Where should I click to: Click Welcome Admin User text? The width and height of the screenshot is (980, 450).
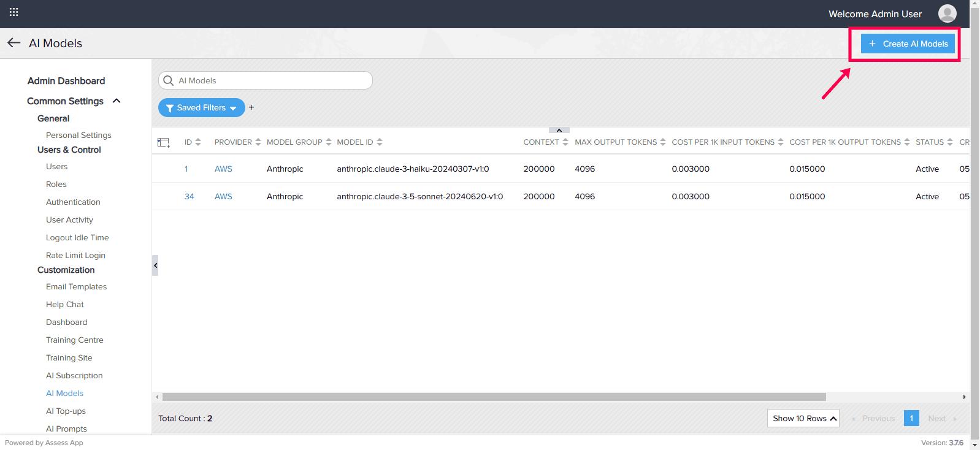point(875,14)
